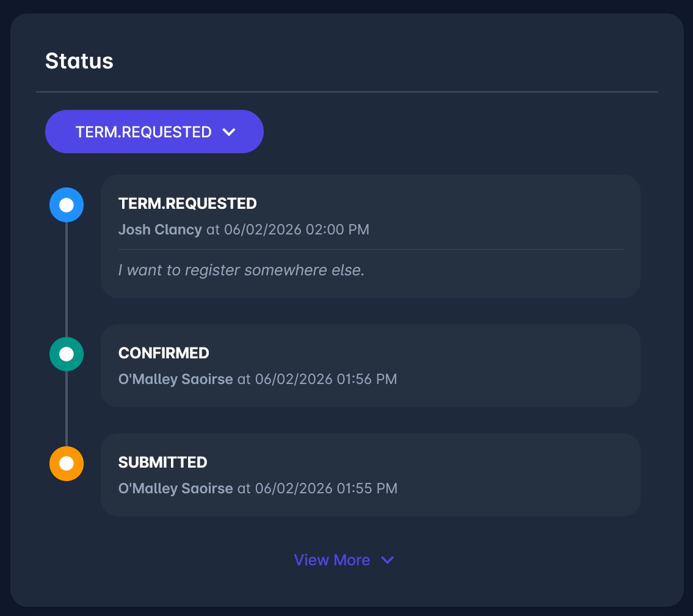This screenshot has width=693, height=616.
Task: Click the orange SUBMITTED timeline marker
Action: click(x=67, y=463)
